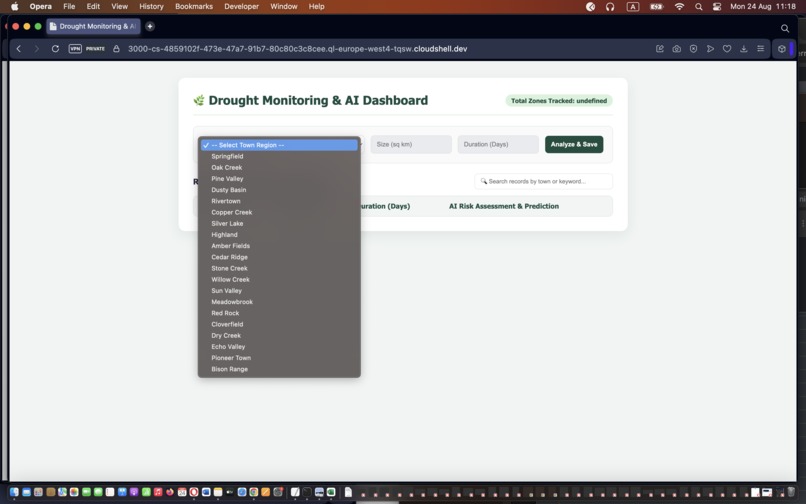Open the Help menu
Image resolution: width=806 pixels, height=504 pixels.
[316, 7]
